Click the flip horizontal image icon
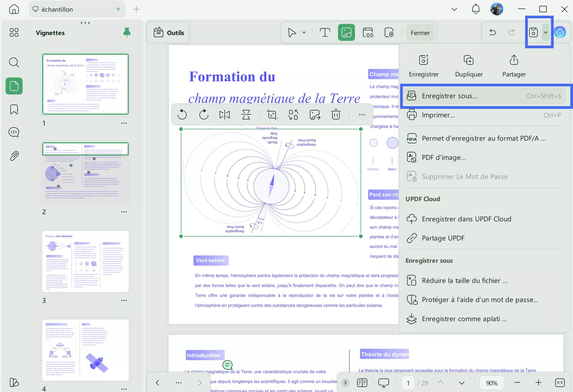Viewport: 573px width, 392px height. (x=225, y=115)
